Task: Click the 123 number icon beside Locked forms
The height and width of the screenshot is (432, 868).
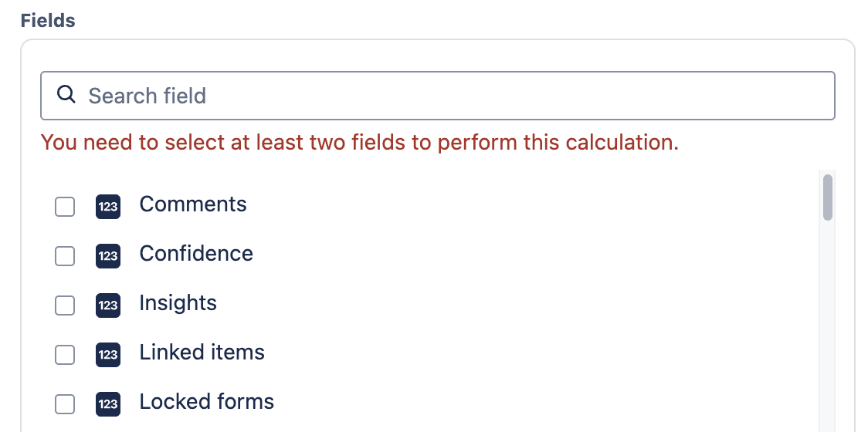Action: (108, 404)
